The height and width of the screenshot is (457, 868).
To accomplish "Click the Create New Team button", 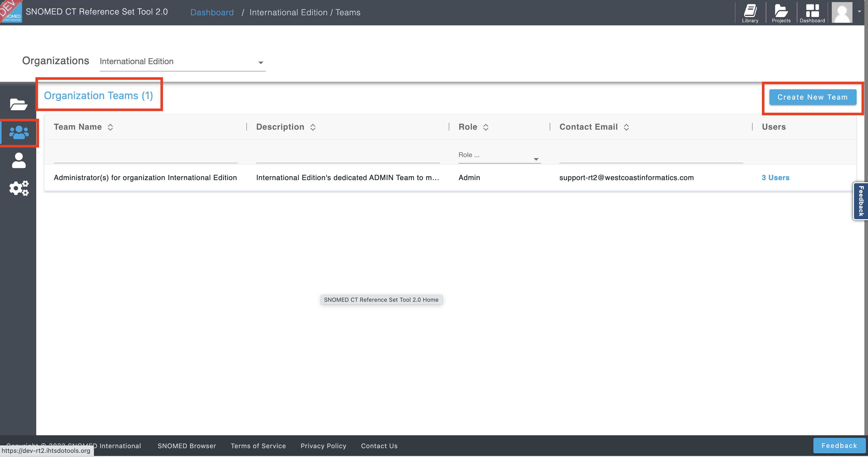I will coord(812,97).
